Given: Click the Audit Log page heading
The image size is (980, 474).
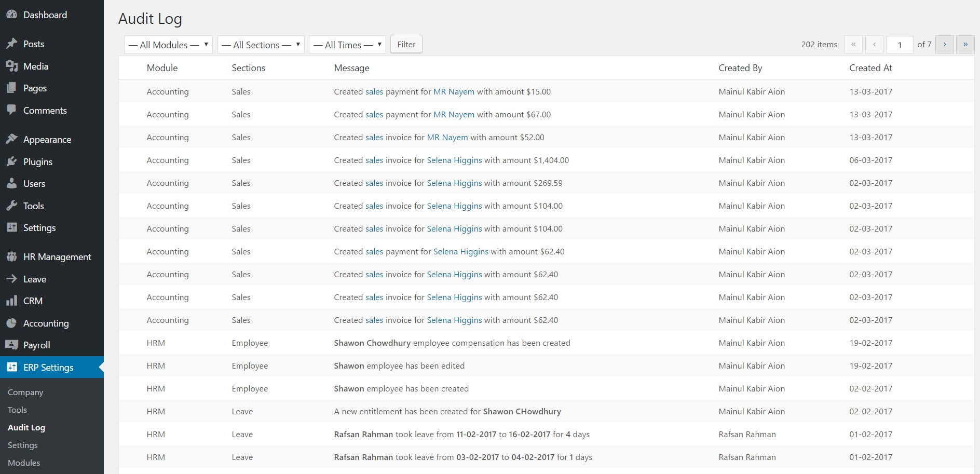Looking at the screenshot, I should pos(150,19).
